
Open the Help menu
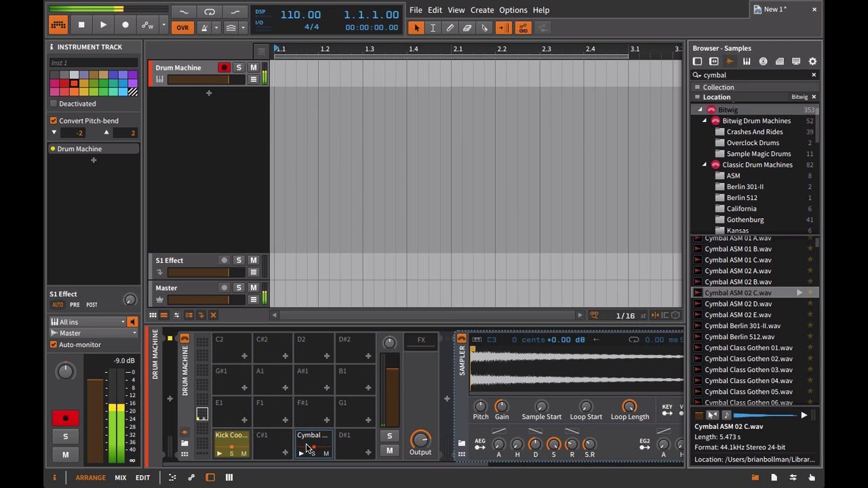(x=541, y=10)
